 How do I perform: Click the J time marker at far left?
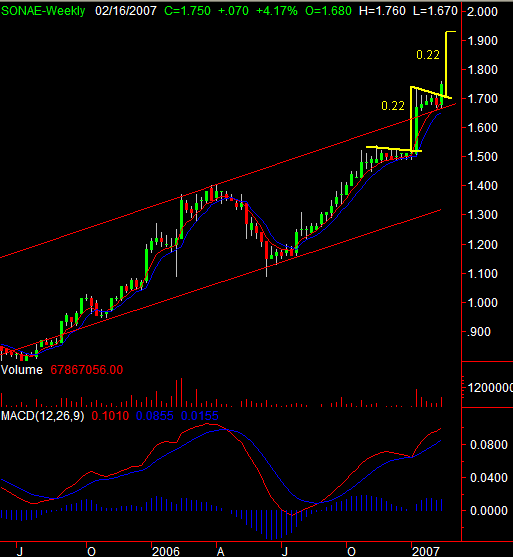pyautogui.click(x=20, y=551)
